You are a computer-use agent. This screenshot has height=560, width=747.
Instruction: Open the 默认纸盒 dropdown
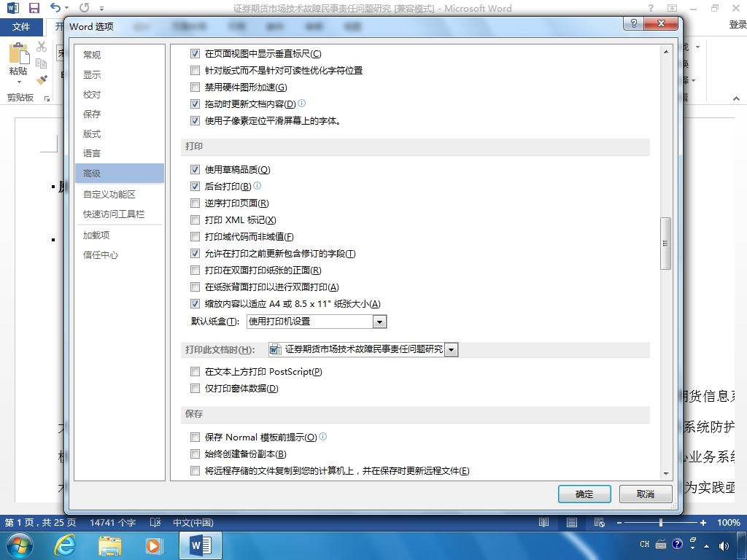(x=379, y=322)
